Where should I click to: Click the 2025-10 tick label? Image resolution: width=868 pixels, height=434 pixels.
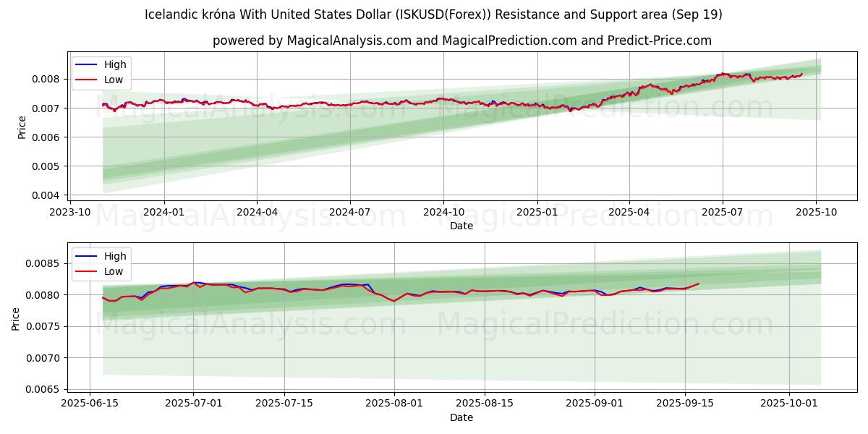pos(816,212)
